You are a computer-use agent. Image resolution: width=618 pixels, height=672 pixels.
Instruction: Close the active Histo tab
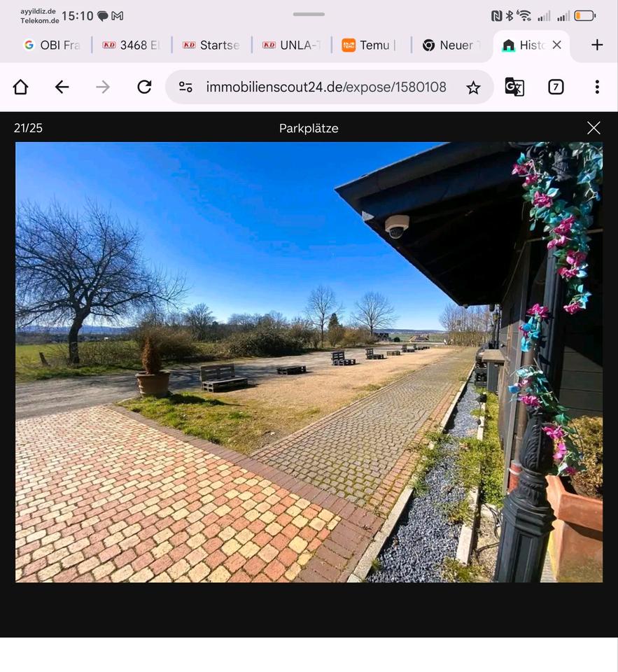(x=556, y=45)
